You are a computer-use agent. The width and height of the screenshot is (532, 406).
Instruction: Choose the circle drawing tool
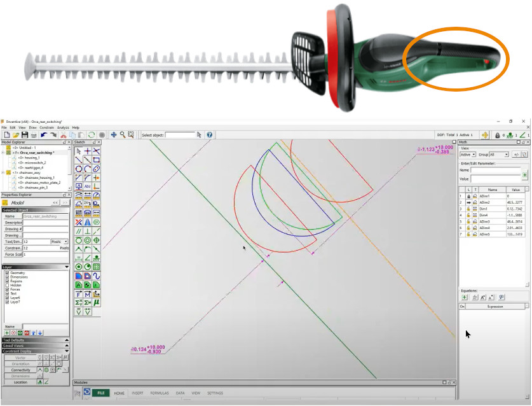pos(78,169)
